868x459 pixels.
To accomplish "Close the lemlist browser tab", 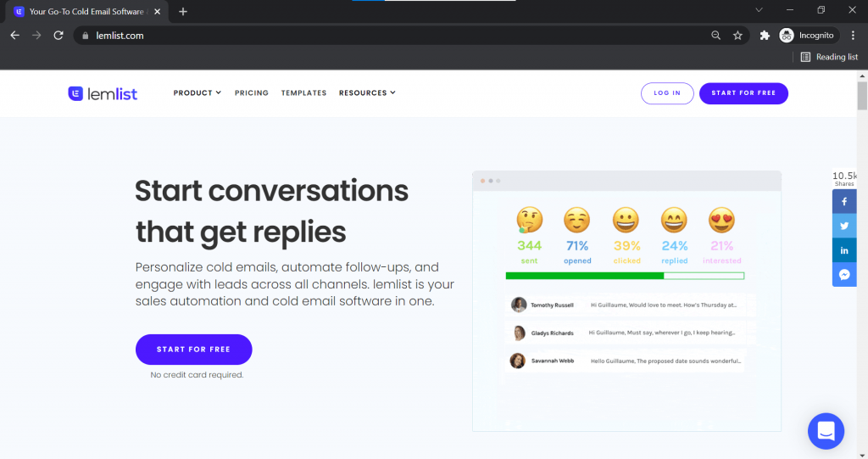I will pos(157,12).
